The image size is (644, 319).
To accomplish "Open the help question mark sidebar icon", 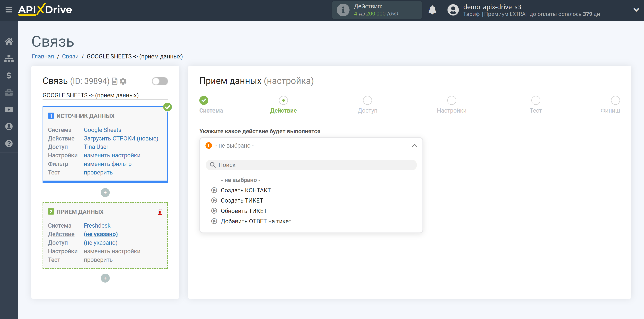I will [9, 144].
